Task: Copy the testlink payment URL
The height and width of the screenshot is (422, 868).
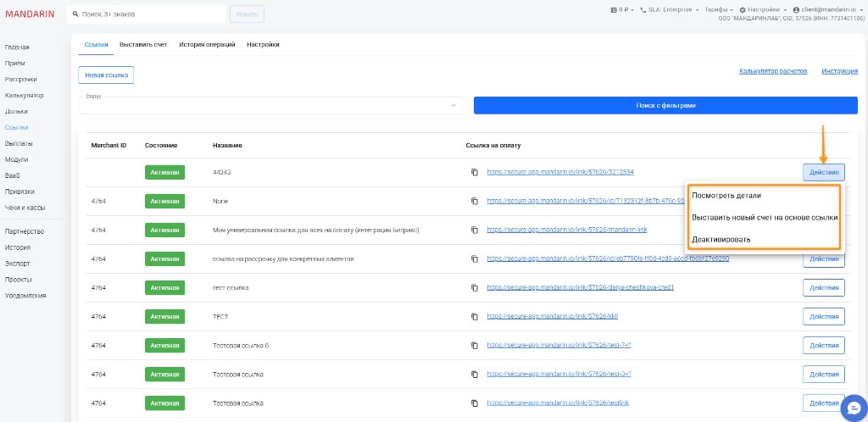Action: click(x=475, y=403)
